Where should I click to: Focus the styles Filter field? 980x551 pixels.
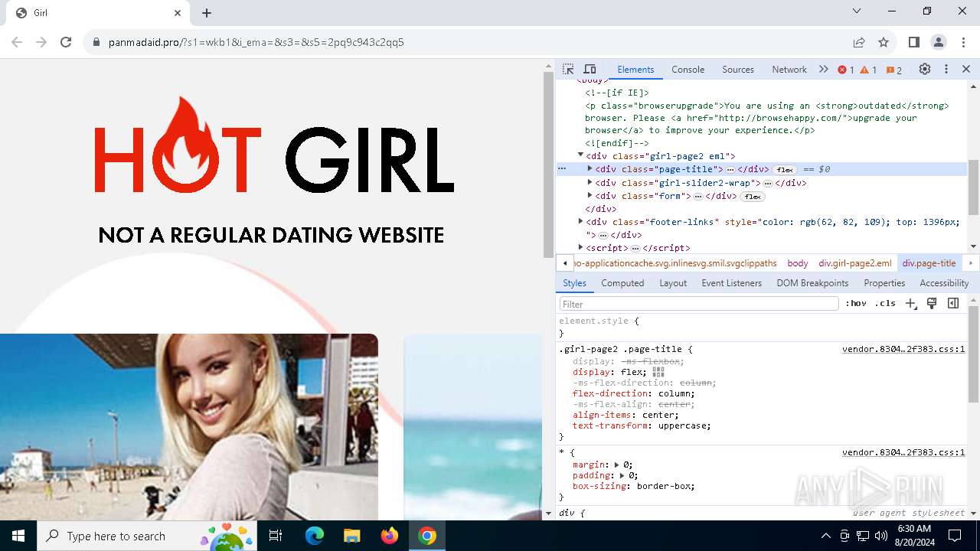point(699,304)
